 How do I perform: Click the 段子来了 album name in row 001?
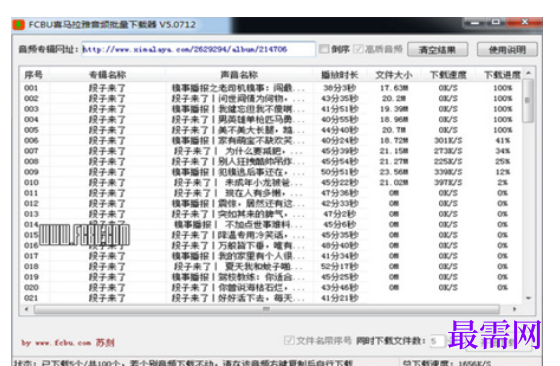(107, 88)
